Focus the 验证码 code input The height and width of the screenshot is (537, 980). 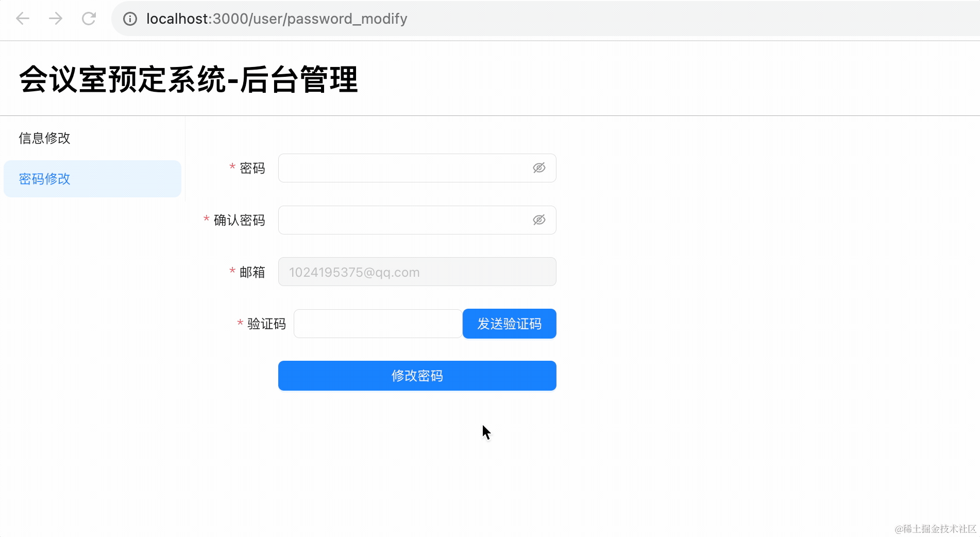coord(377,324)
